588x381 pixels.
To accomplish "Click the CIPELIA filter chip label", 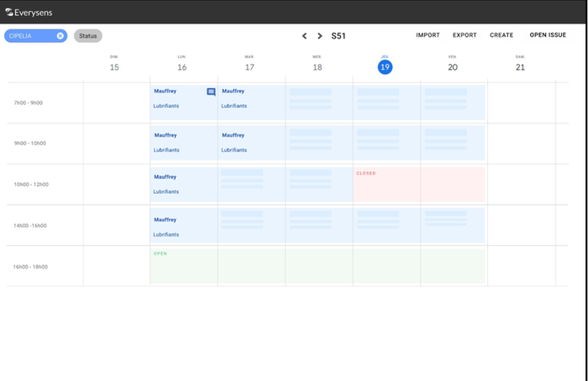I will pyautogui.click(x=20, y=36).
